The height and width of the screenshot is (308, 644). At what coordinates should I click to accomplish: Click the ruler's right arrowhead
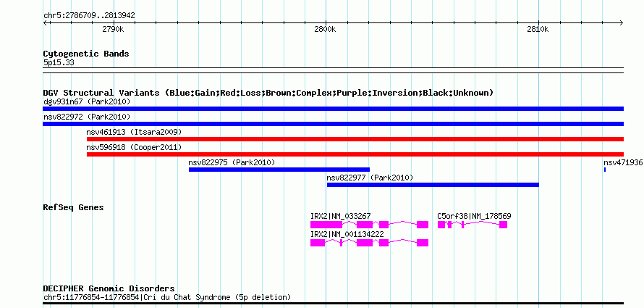point(622,22)
